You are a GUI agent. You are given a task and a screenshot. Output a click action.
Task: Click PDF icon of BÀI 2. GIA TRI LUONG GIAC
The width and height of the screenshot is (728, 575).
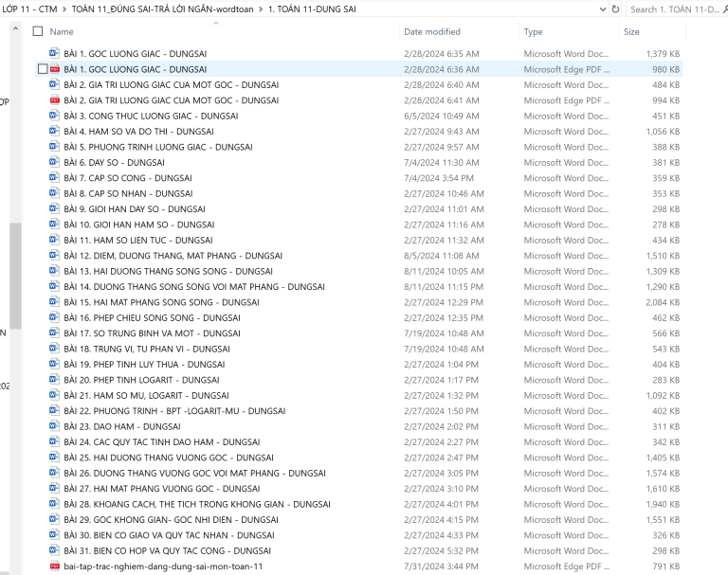tap(54, 100)
